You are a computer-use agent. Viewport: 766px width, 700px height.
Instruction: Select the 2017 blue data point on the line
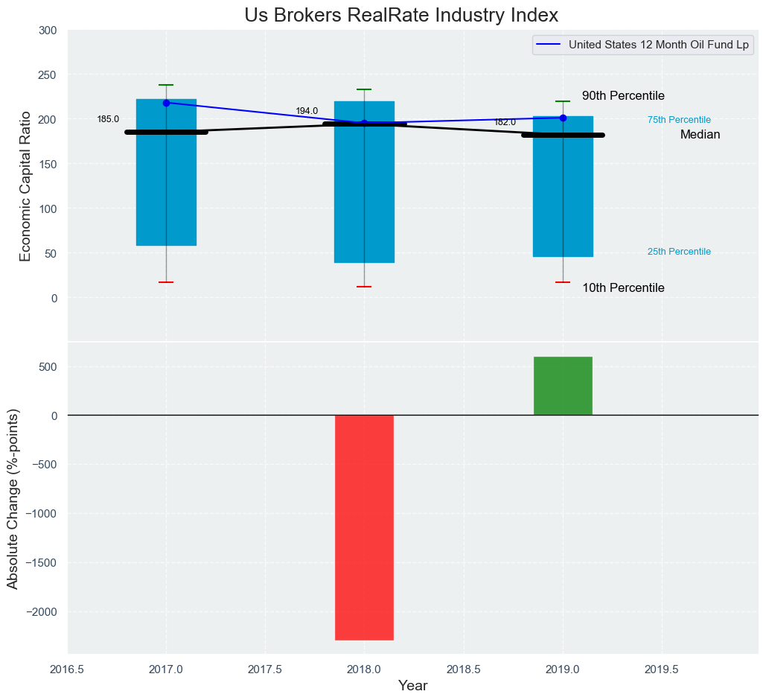click(166, 103)
